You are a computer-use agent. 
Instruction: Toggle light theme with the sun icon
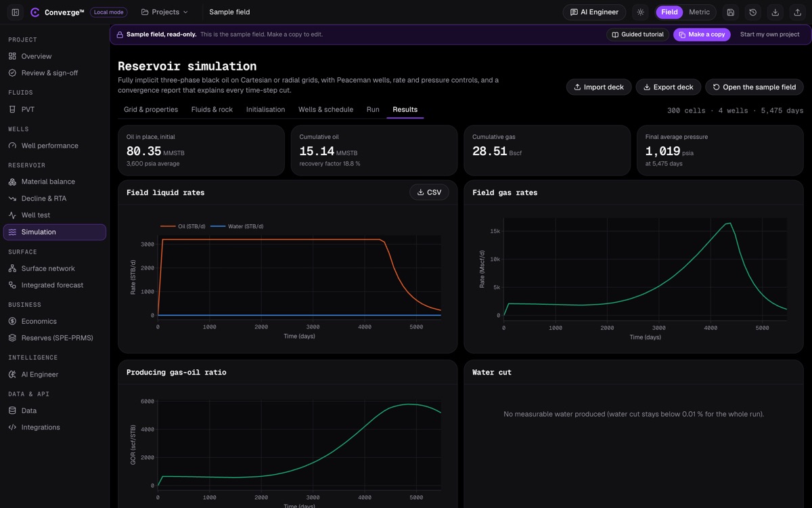click(x=640, y=12)
